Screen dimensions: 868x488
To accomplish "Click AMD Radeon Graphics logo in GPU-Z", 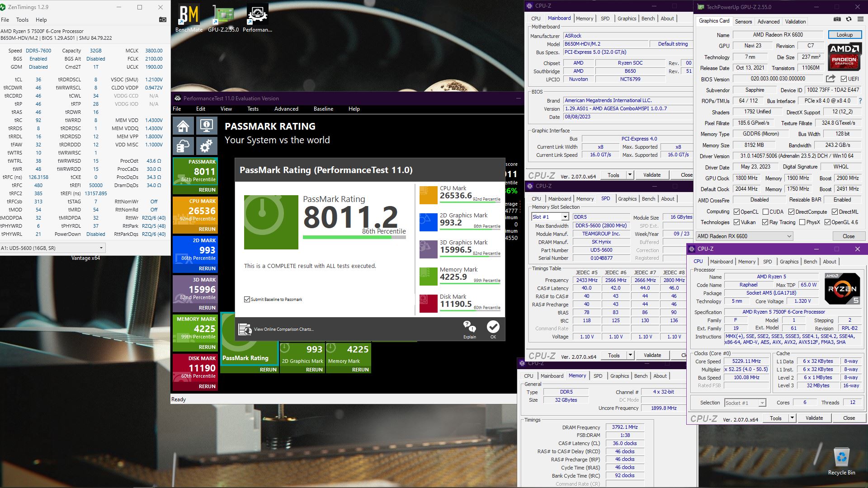I will coord(844,56).
